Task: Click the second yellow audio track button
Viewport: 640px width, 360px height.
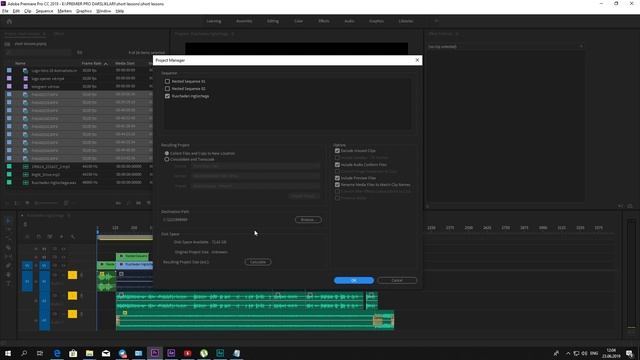Action: click(72, 295)
